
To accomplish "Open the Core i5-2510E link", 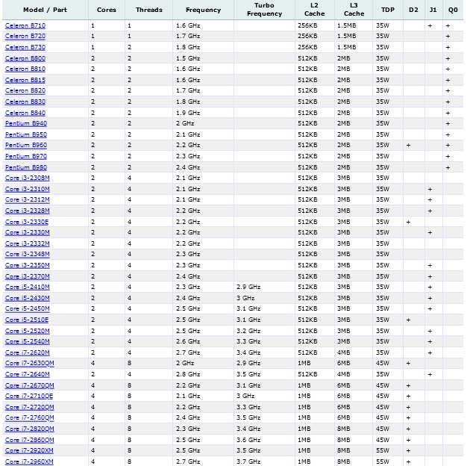I will [27, 320].
